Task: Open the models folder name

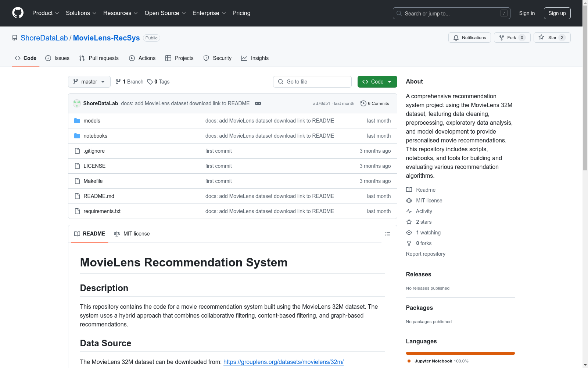Action: (x=92, y=121)
